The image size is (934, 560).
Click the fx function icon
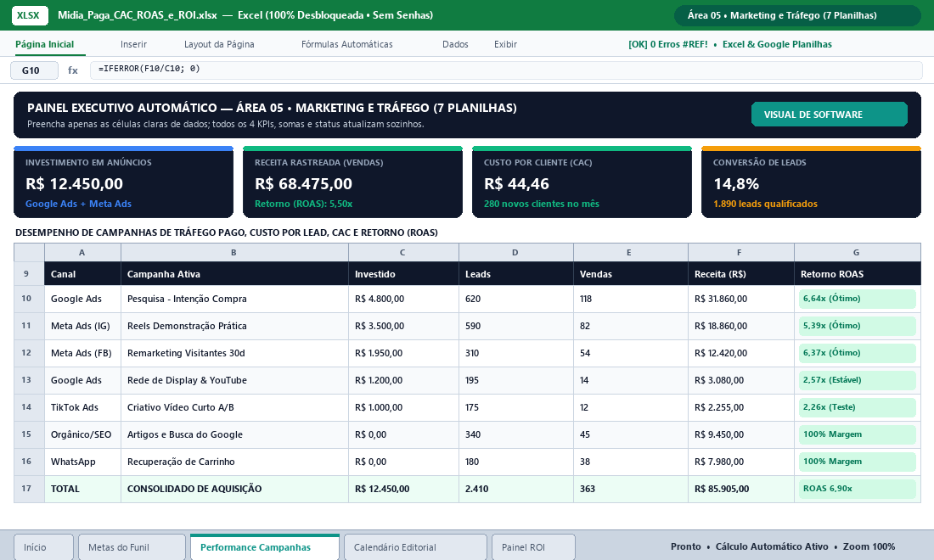(73, 70)
